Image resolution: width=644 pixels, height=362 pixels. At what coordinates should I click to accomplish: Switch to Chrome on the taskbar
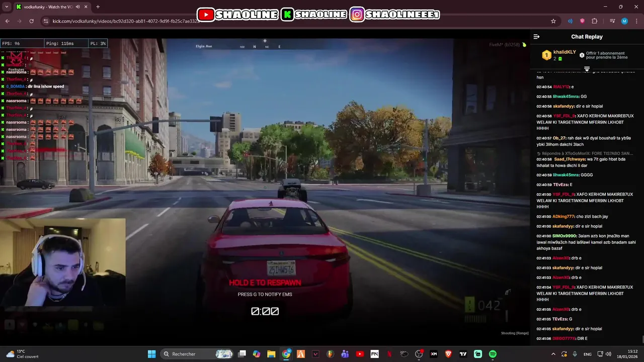click(x=286, y=354)
